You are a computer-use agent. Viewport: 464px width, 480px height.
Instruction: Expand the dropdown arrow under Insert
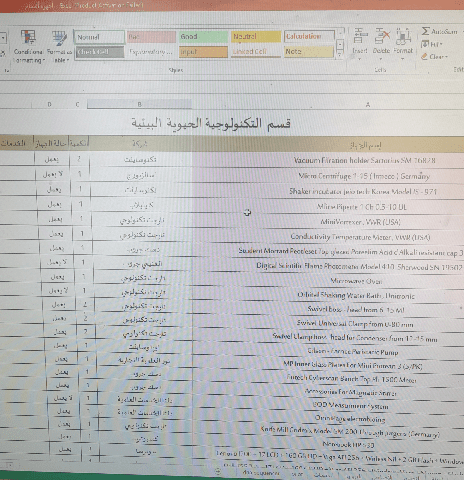360,59
